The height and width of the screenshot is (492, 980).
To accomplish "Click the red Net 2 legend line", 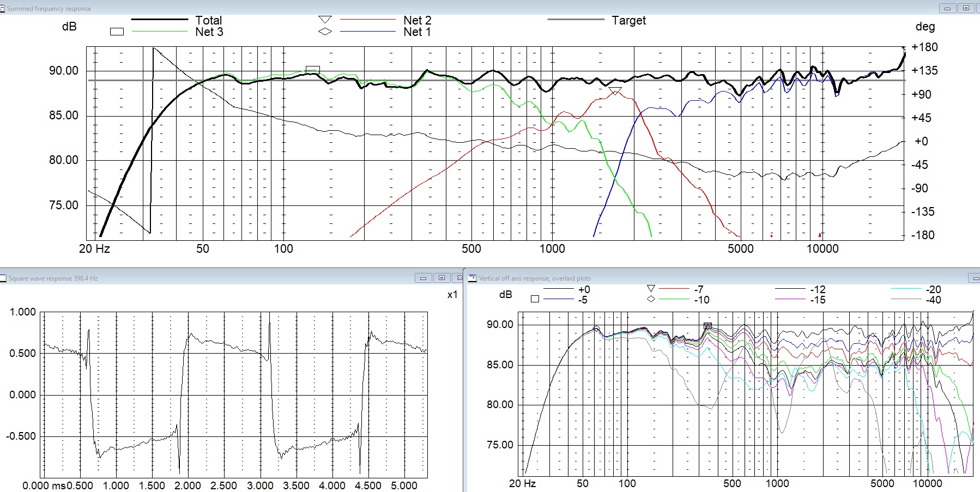I will [x=368, y=20].
